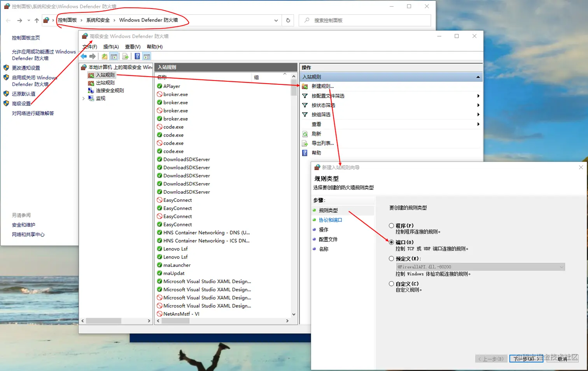The width and height of the screenshot is (588, 371).
Task: Open the predefined rule @FirewallAPI.dll combo box
Action: click(x=480, y=267)
